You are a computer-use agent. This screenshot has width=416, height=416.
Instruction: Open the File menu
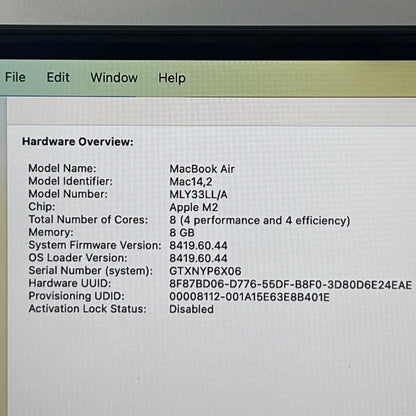point(15,77)
